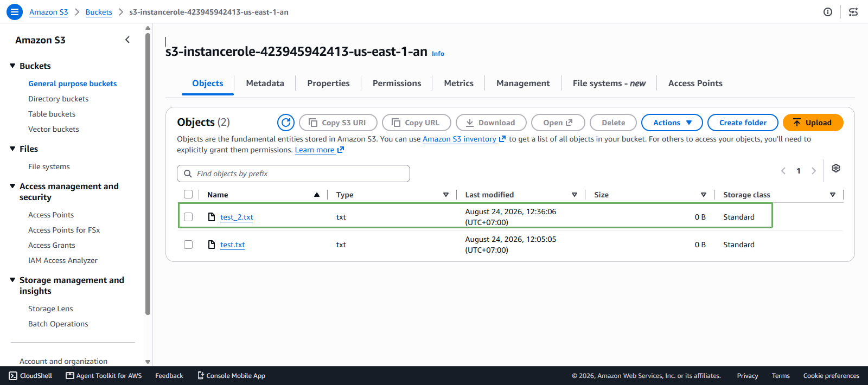Viewport: 868px width, 385px height.
Task: Go to previous page of objects
Action: [783, 171]
